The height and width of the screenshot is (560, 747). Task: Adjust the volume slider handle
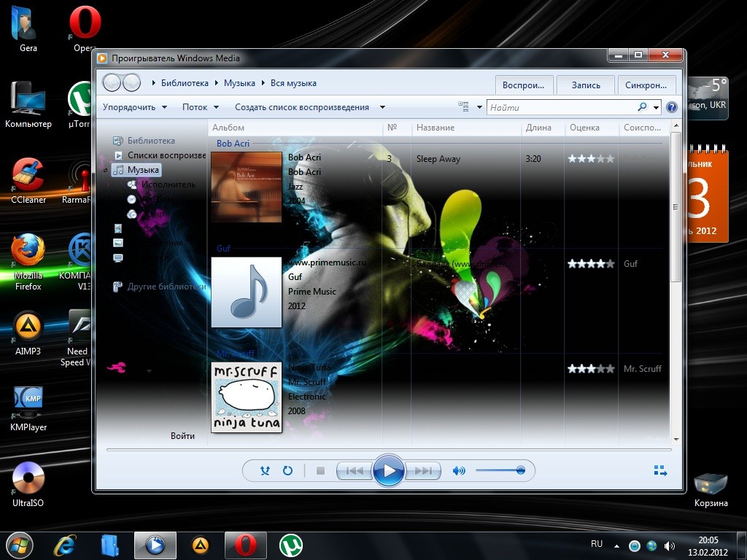click(520, 470)
